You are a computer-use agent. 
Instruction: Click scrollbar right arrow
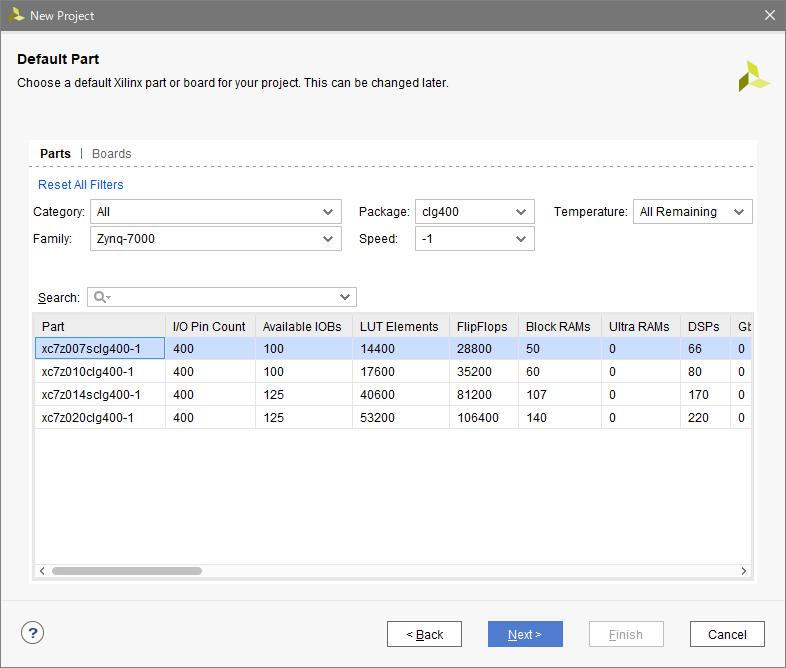pyautogui.click(x=743, y=571)
